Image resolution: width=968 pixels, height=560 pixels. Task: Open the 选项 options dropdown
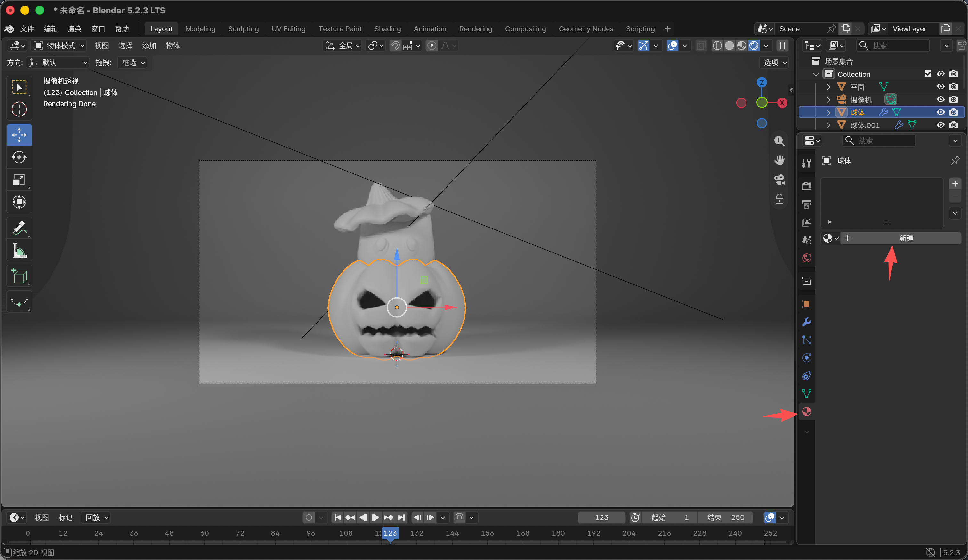(x=774, y=62)
